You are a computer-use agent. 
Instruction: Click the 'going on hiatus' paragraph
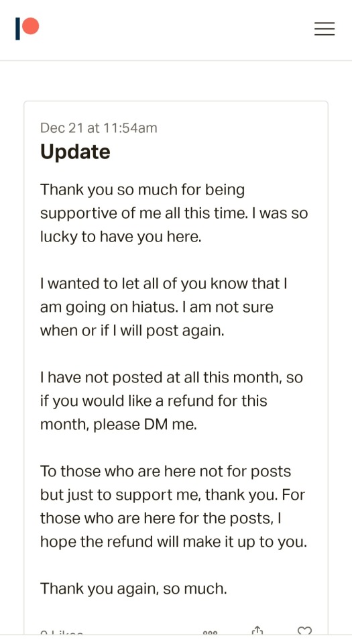pyautogui.click(x=164, y=307)
